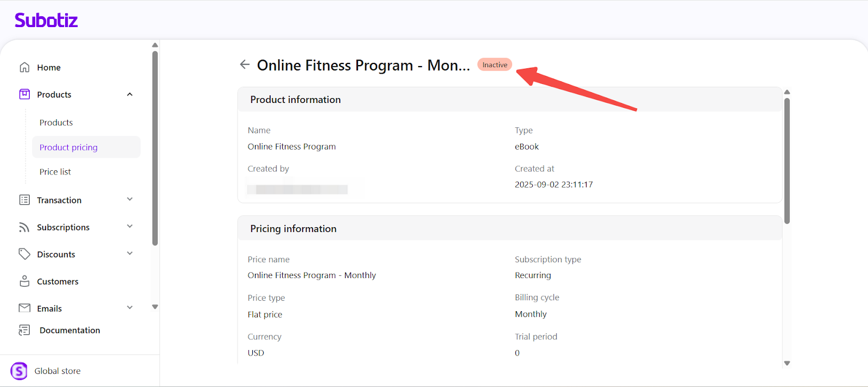
Task: Click the Customers person icon
Action: point(24,281)
